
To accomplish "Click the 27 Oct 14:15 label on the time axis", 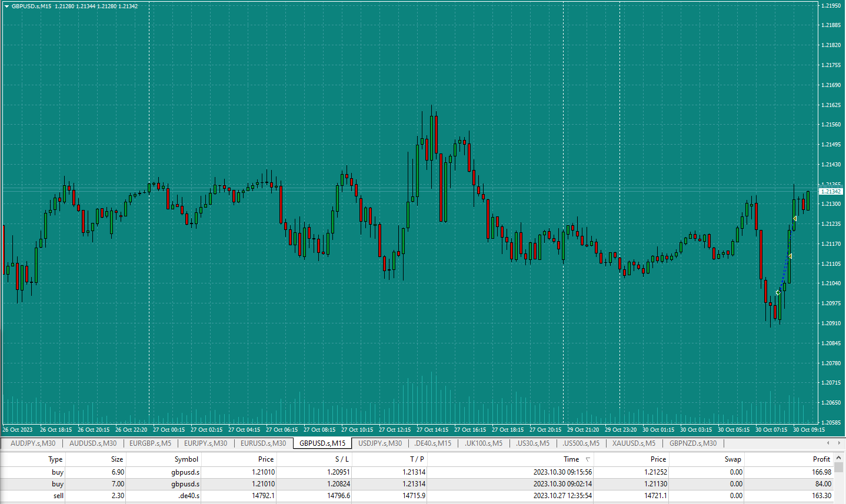I will point(432,430).
